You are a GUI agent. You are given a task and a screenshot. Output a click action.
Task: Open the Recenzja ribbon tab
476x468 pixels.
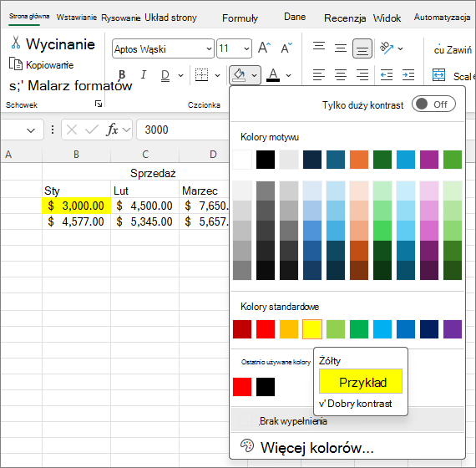pyautogui.click(x=345, y=18)
